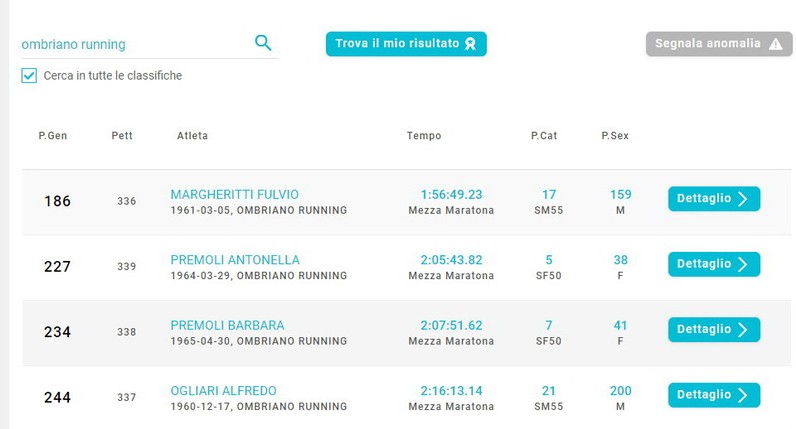Open Dettaglio for bib number 339
This screenshot has height=429, width=796.
tap(714, 264)
